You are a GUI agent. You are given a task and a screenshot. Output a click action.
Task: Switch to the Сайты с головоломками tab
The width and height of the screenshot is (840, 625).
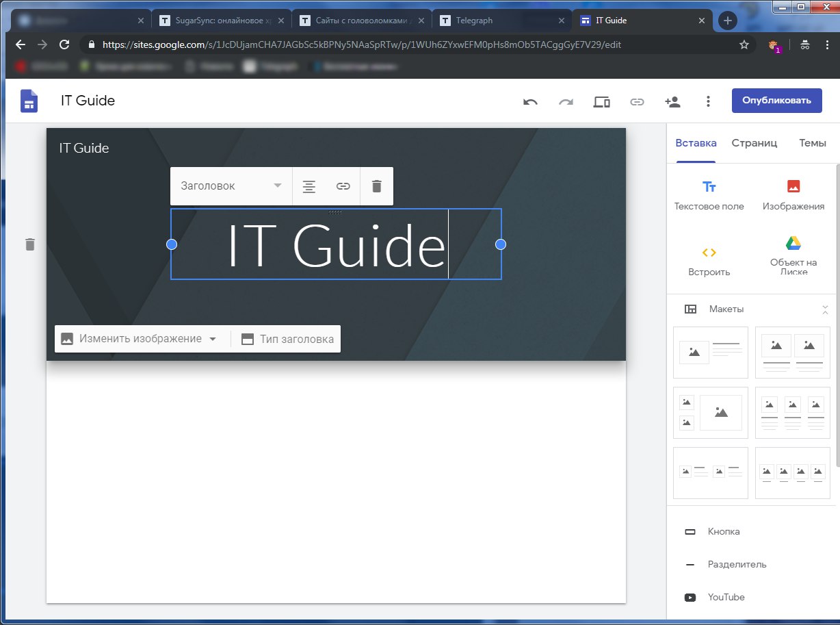[360, 21]
